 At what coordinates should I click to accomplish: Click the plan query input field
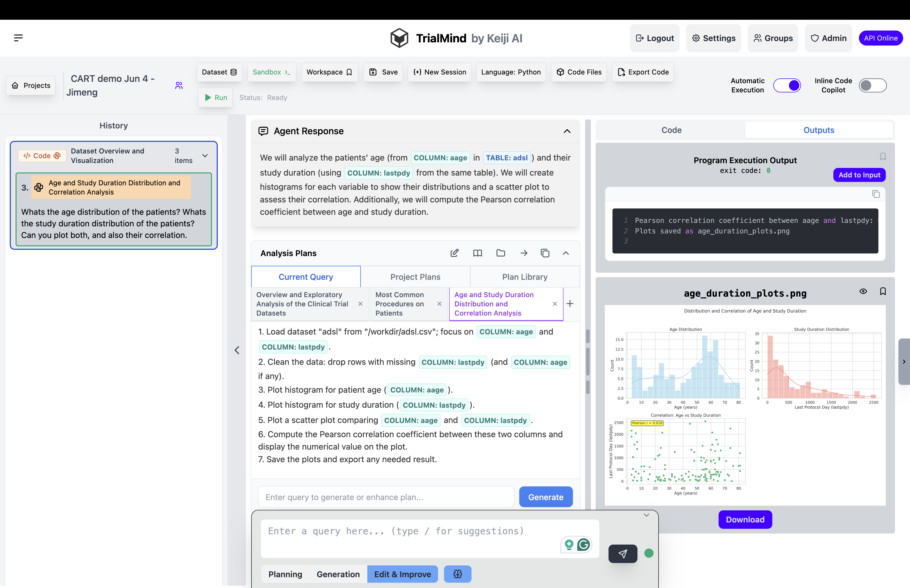tap(386, 497)
